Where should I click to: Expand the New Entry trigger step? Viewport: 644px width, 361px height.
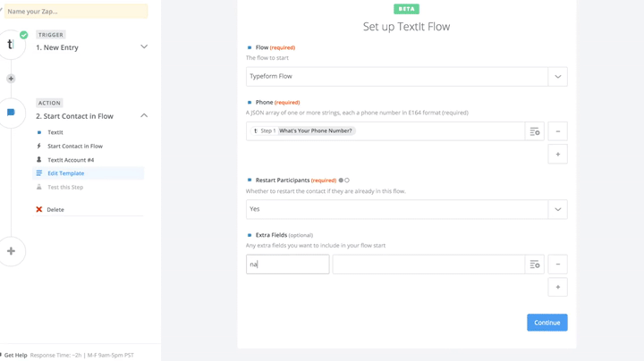144,46
